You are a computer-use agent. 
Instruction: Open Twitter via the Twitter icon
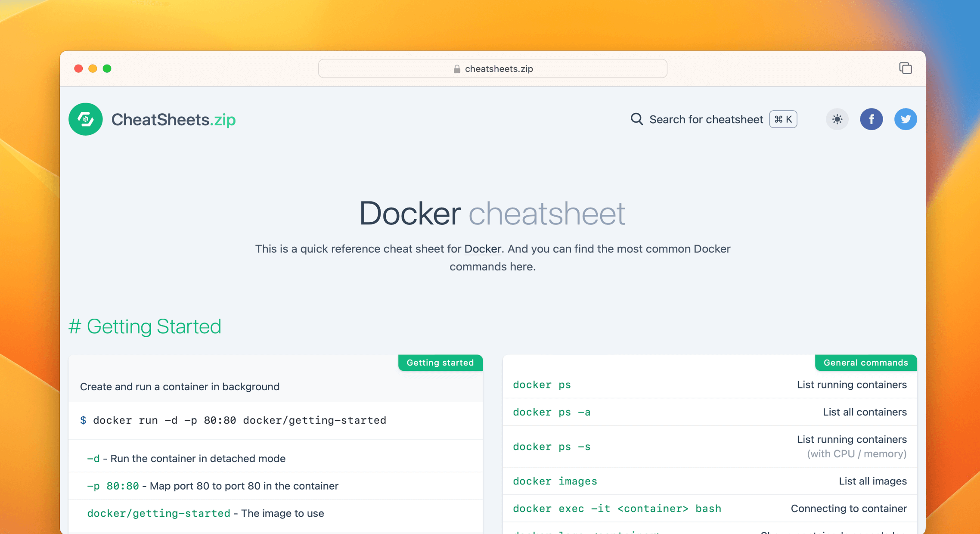[906, 119]
